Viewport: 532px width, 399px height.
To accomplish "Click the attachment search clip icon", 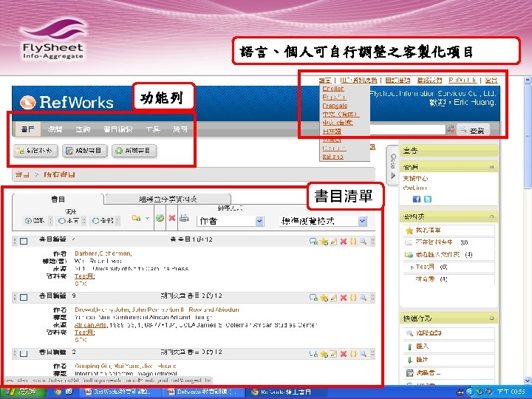I will (451, 129).
